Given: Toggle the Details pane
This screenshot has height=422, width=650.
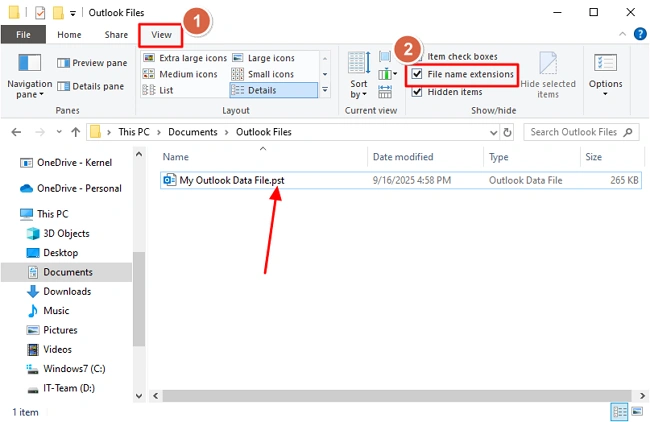Looking at the screenshot, I should click(90, 86).
